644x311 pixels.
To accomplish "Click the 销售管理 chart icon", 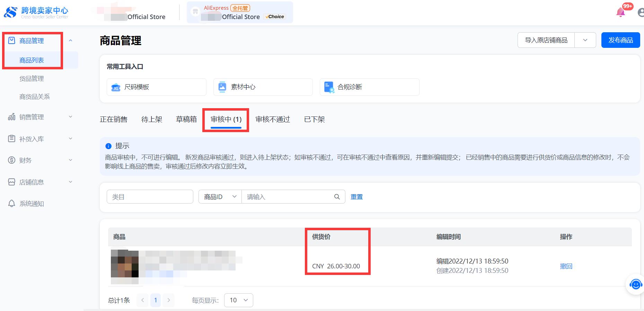I will (x=12, y=117).
